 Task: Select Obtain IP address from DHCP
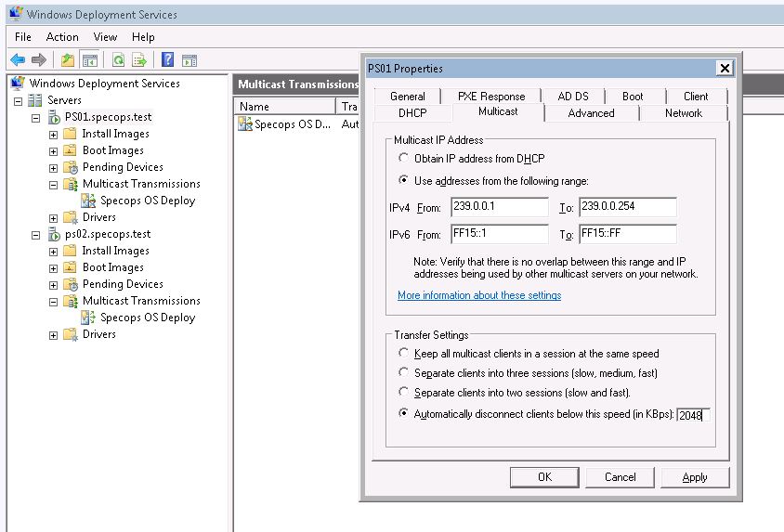[403, 158]
